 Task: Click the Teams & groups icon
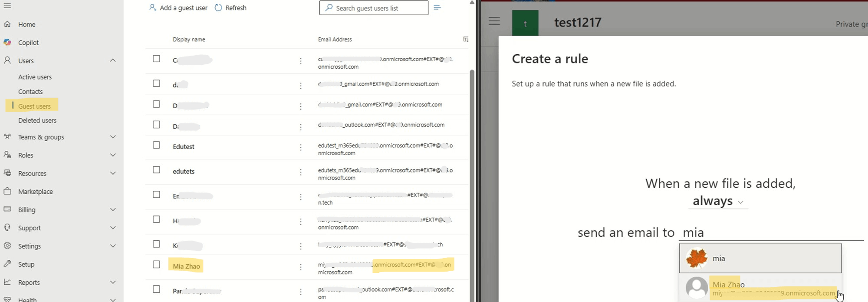(7, 136)
